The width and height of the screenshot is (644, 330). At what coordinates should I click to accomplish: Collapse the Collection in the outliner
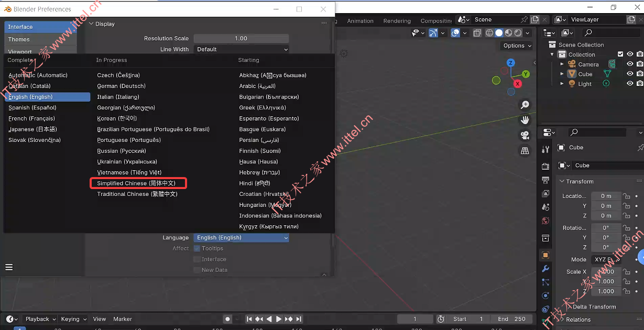(x=552, y=54)
